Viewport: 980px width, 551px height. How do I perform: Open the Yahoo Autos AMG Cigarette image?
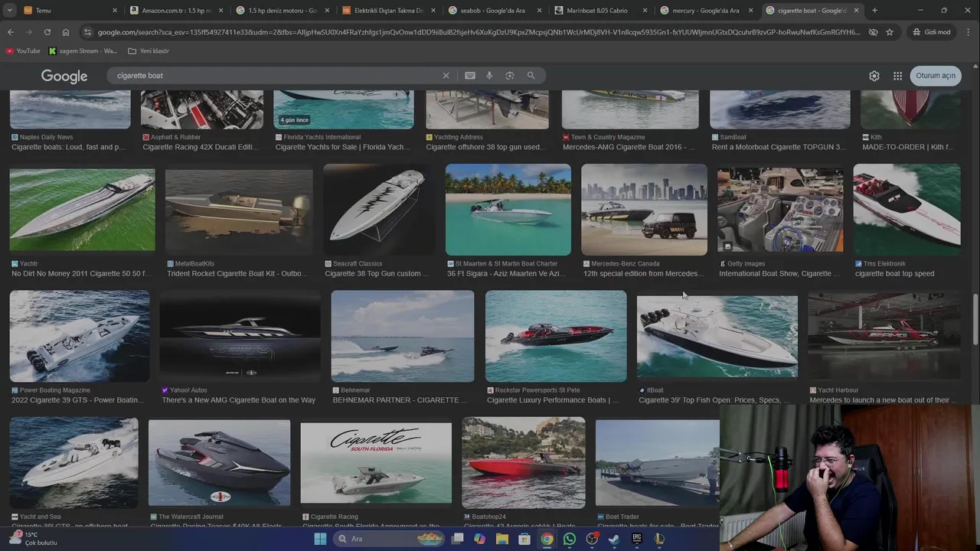coord(240,336)
